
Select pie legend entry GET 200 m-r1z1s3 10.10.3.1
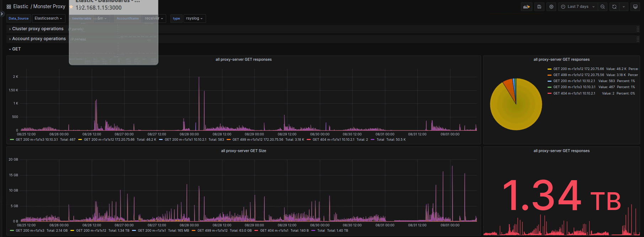tap(574, 87)
